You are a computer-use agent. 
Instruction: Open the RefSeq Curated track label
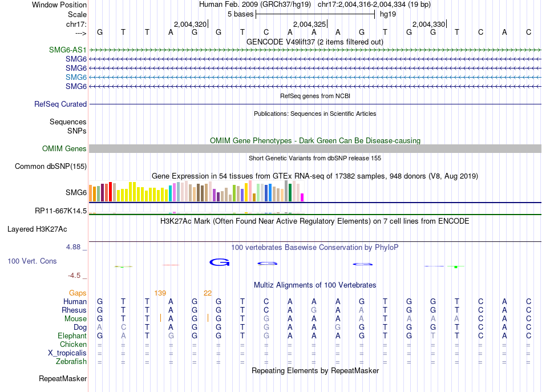60,104
